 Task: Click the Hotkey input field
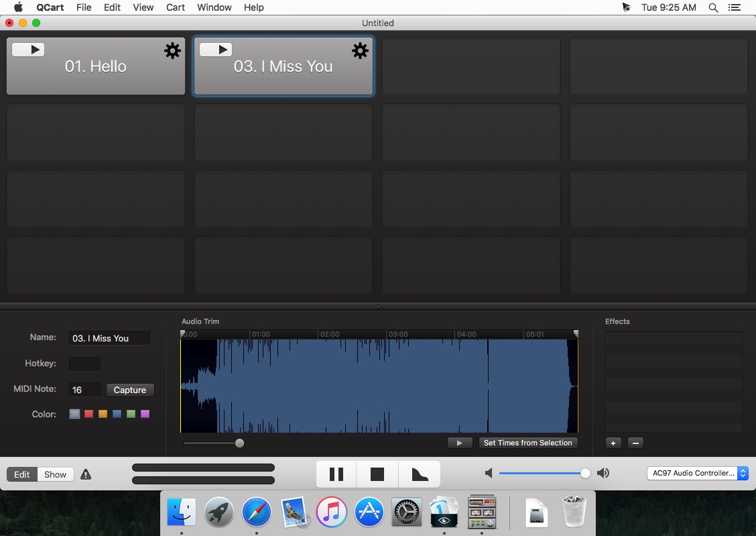pyautogui.click(x=85, y=364)
